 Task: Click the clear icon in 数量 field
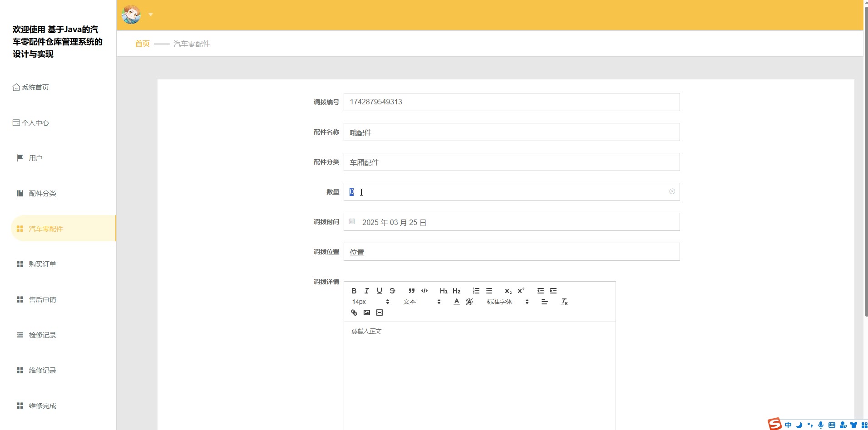672,191
